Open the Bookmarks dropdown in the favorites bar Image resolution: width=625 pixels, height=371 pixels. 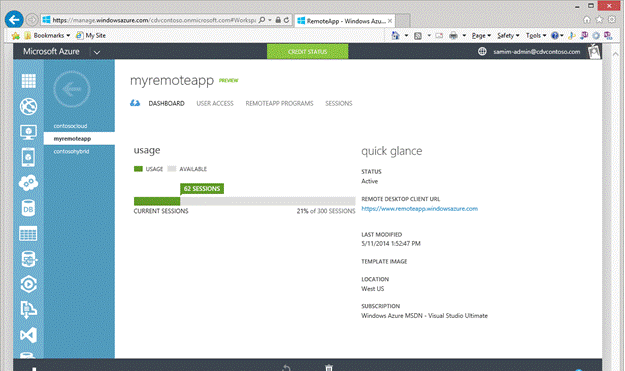point(47,35)
